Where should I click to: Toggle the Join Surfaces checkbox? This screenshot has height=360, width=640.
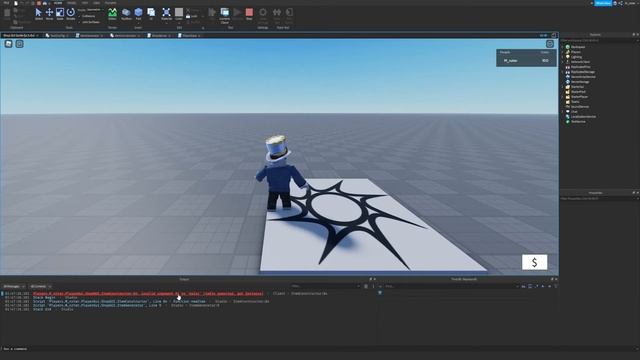tap(90, 22)
